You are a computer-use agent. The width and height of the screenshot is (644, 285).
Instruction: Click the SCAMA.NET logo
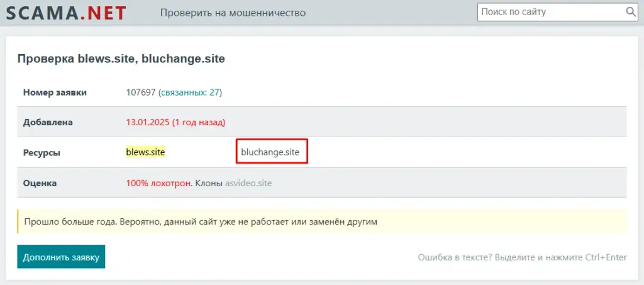[65, 13]
